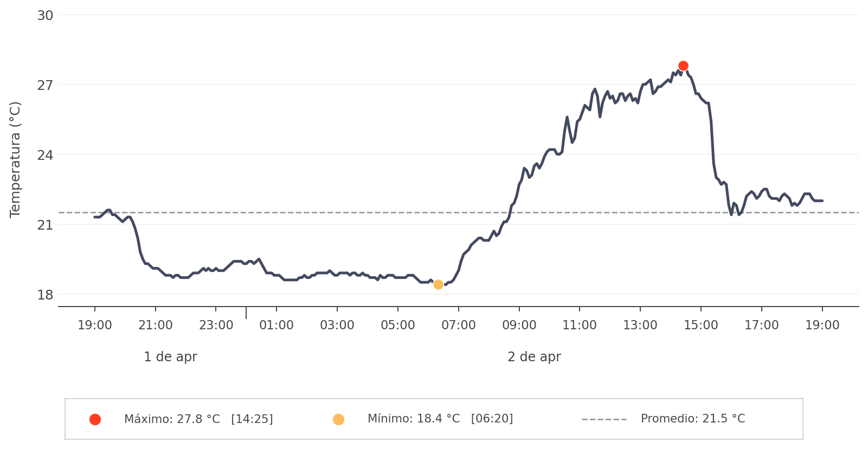868x449 pixels.
Task: Click the 11:00 time axis label
Action: (x=580, y=326)
